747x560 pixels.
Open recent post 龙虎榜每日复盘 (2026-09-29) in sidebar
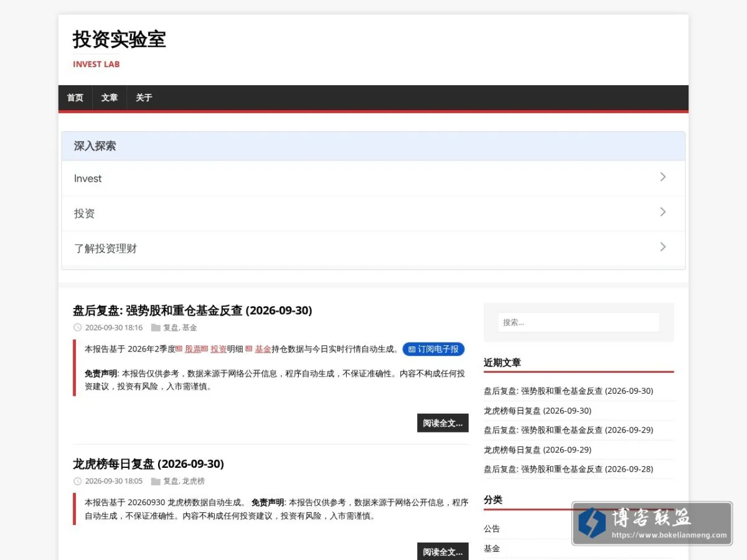[537, 449]
